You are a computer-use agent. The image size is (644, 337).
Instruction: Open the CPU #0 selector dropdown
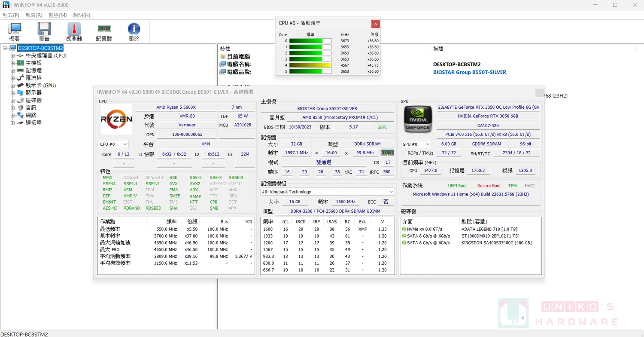113,144
